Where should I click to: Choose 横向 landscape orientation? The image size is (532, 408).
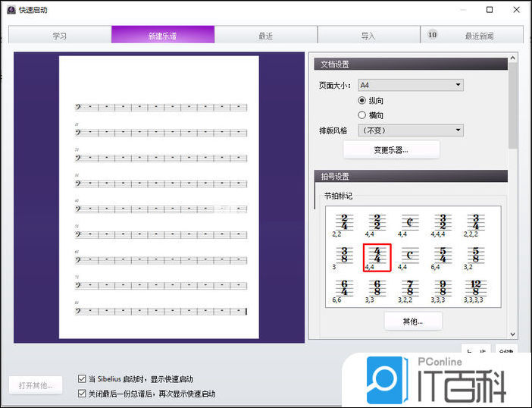point(362,115)
